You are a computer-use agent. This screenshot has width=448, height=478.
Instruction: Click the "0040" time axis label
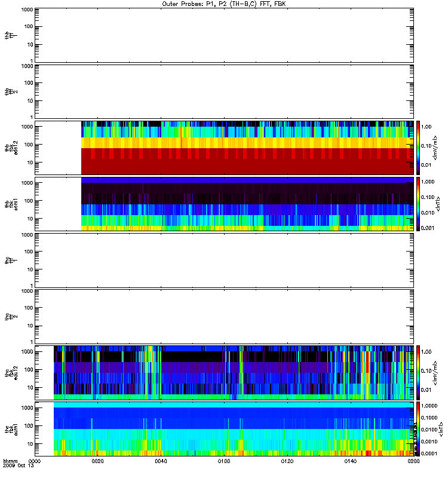(x=161, y=461)
